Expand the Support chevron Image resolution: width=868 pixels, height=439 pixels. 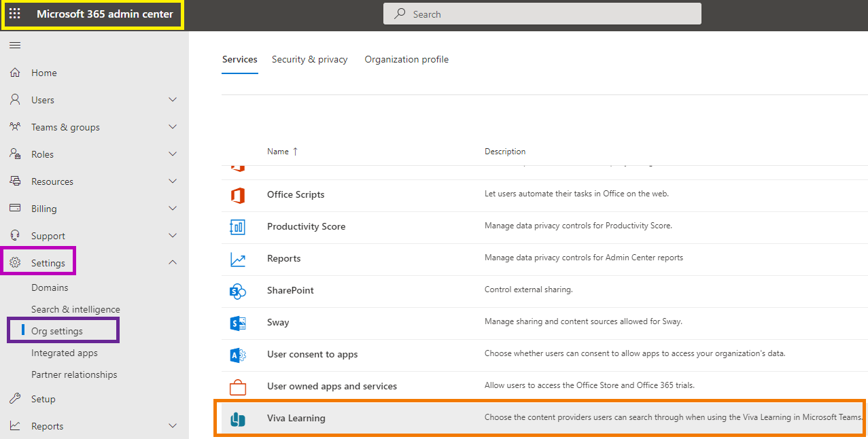pyautogui.click(x=173, y=236)
